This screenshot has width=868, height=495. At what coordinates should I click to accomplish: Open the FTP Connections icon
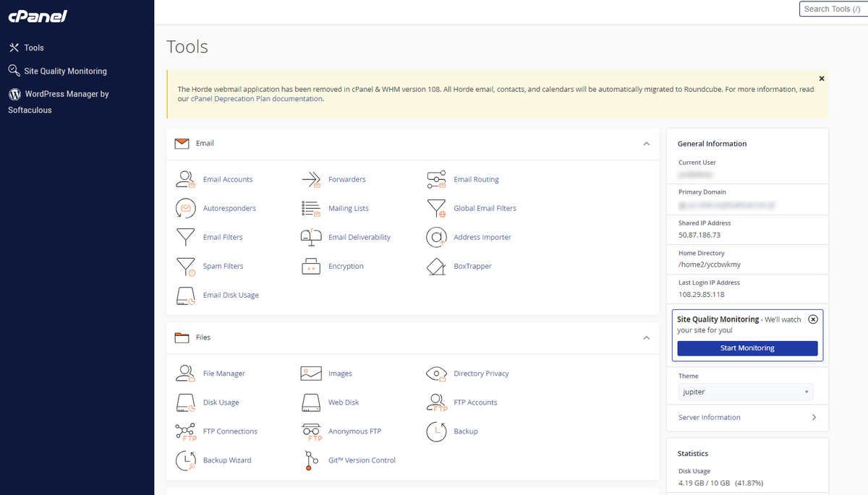coord(186,431)
